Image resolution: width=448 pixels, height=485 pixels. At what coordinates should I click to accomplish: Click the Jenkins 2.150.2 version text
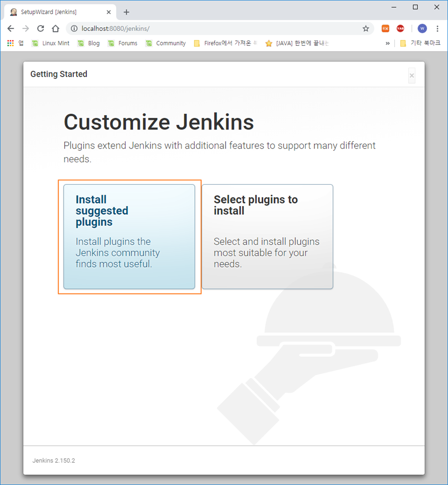[54, 461]
